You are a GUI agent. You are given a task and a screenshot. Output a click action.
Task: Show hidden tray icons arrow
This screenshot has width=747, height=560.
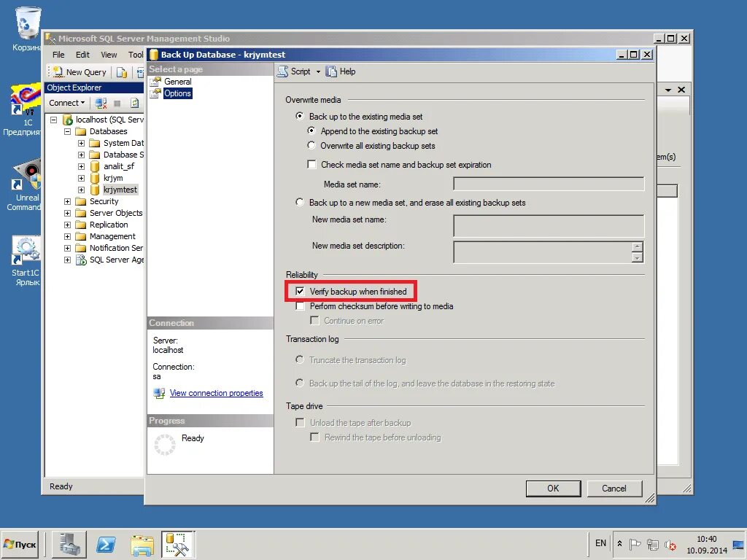[619, 544]
